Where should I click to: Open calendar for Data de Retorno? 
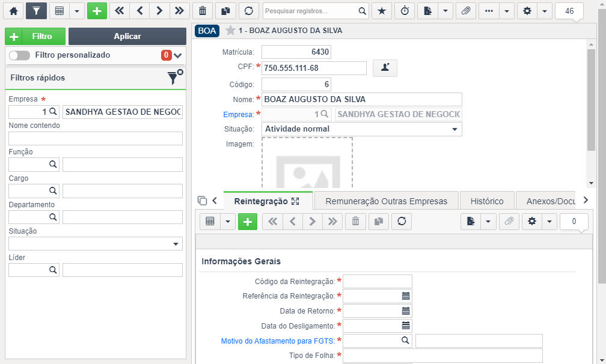click(x=406, y=311)
